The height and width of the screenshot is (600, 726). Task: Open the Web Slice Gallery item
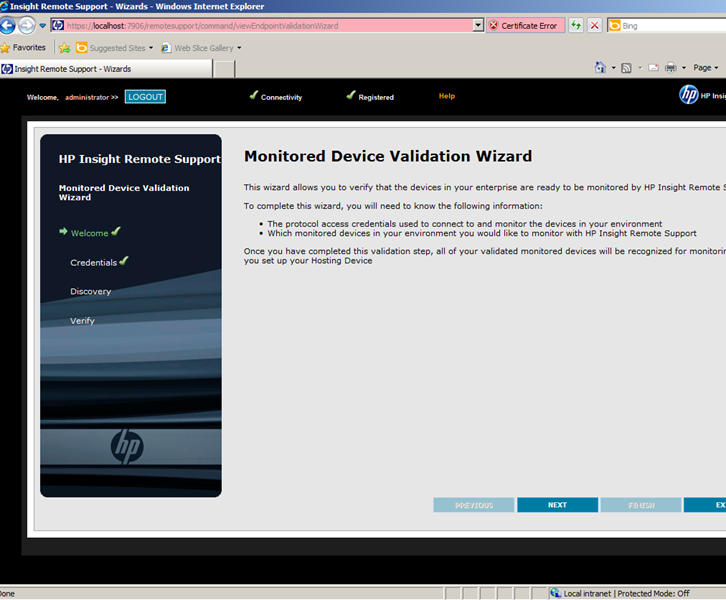tap(201, 48)
